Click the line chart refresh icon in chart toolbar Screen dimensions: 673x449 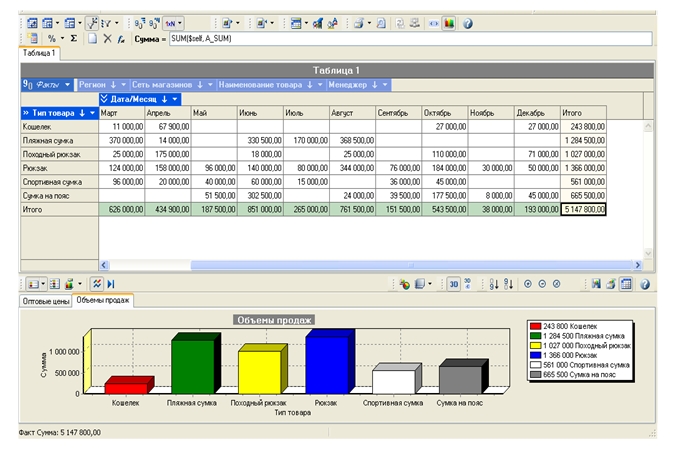click(x=97, y=284)
